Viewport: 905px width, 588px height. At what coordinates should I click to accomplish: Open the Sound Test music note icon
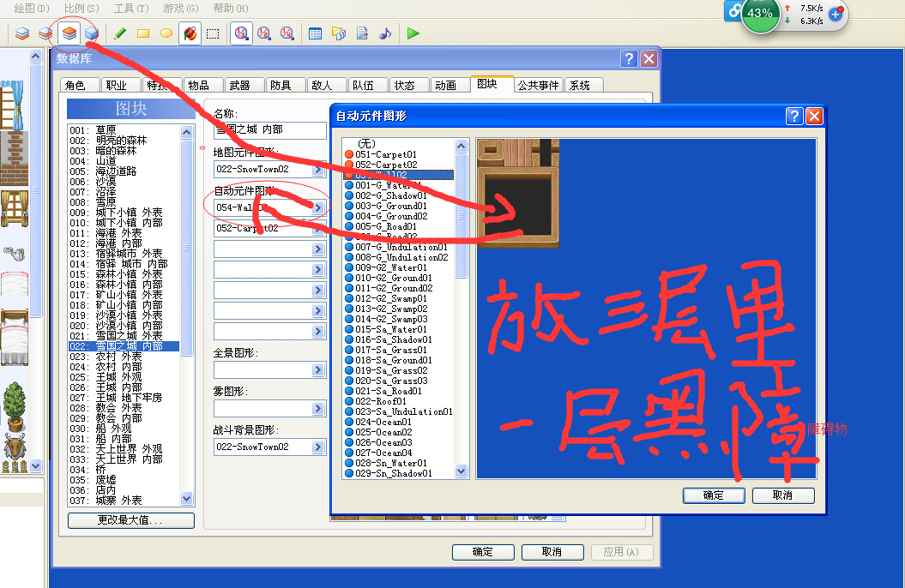click(x=385, y=33)
